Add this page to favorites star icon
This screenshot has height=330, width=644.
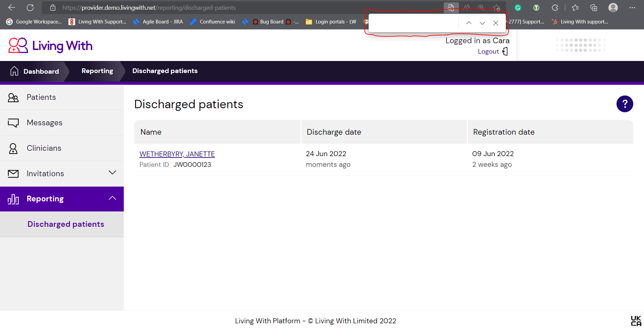pos(497,7)
